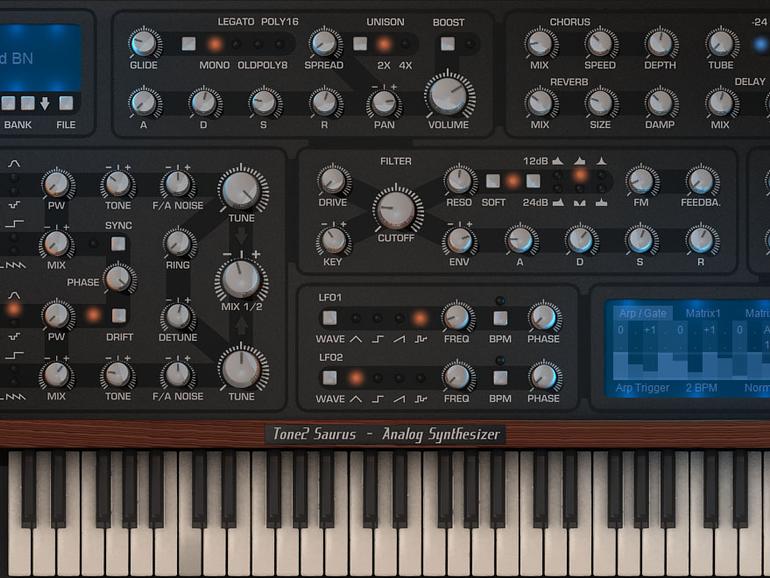Viewport: 770px width, 578px height.
Task: Click the chorus SPEED knob
Action: pyautogui.click(x=600, y=43)
